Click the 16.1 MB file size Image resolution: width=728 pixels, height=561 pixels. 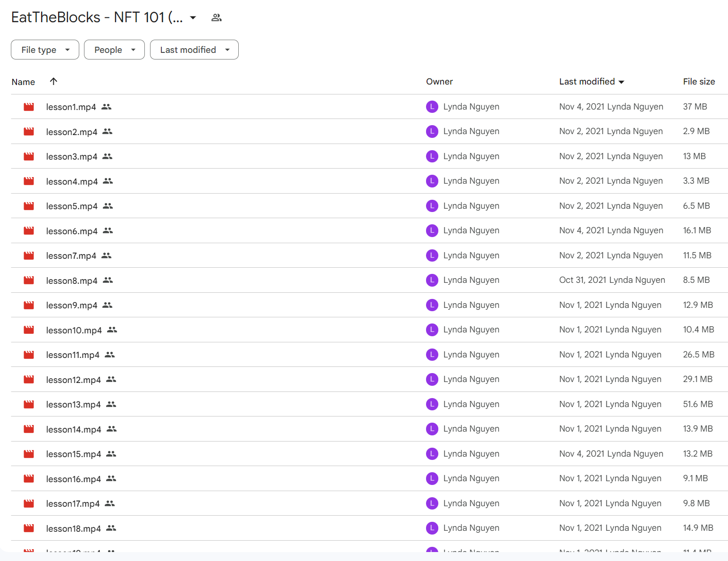697,230
